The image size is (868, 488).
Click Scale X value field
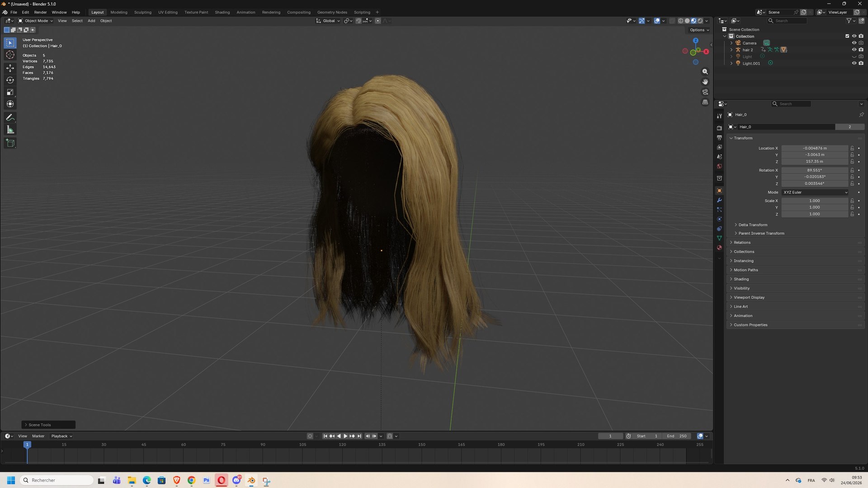815,201
